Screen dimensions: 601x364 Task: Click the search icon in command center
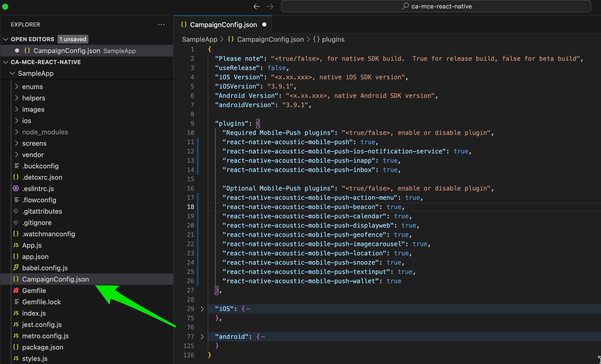tap(405, 6)
